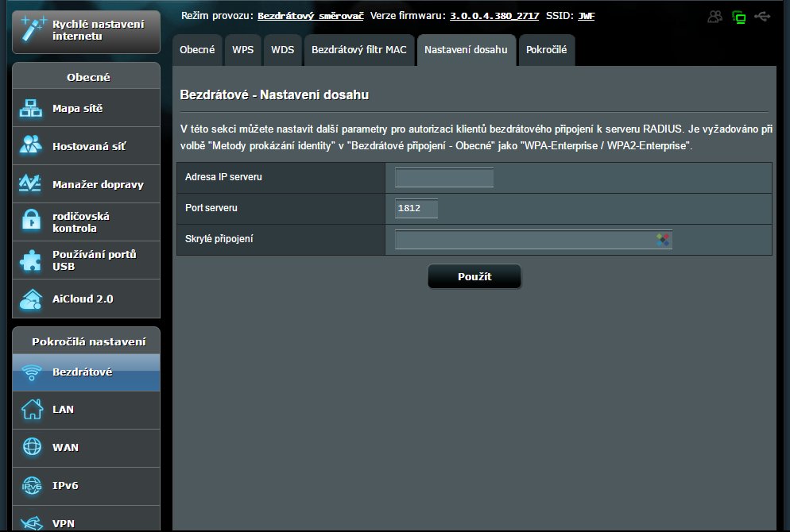Click the Quick Internet Setup wand icon
The width and height of the screenshot is (790, 532).
(30, 28)
